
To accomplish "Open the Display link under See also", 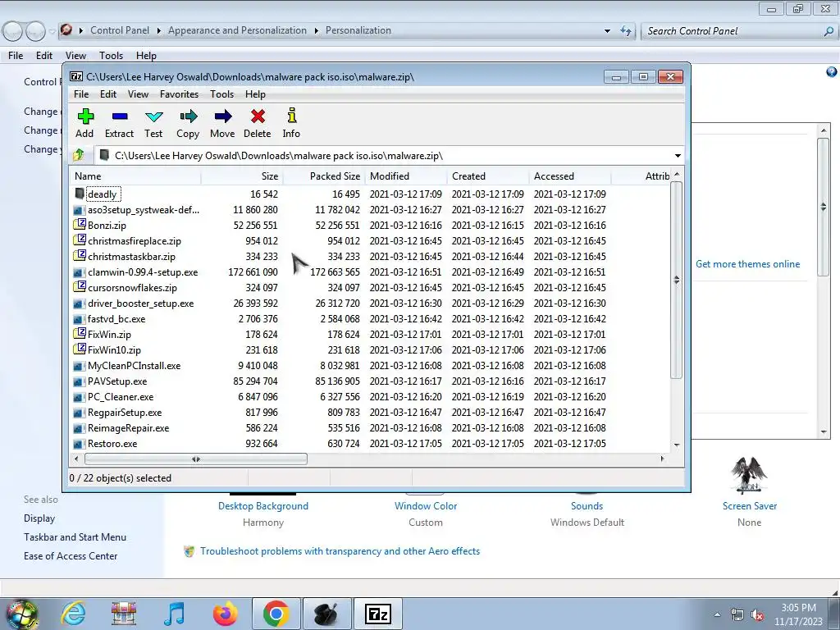I will click(x=39, y=518).
